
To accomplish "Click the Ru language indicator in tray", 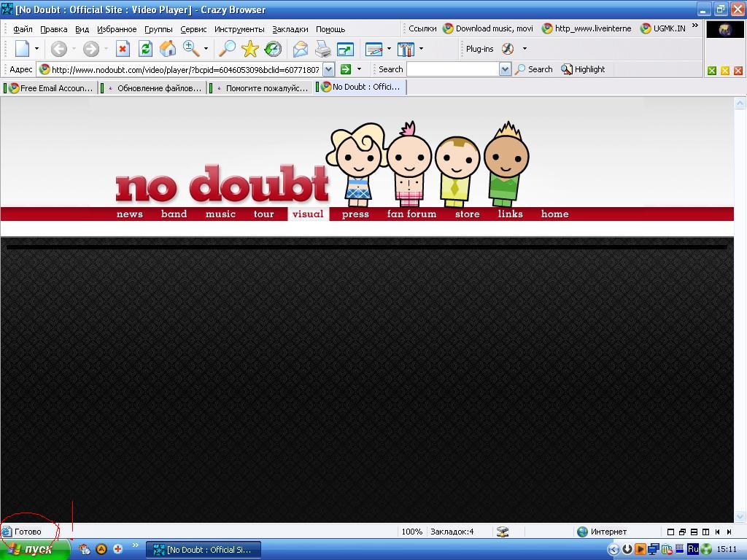I will tap(693, 549).
